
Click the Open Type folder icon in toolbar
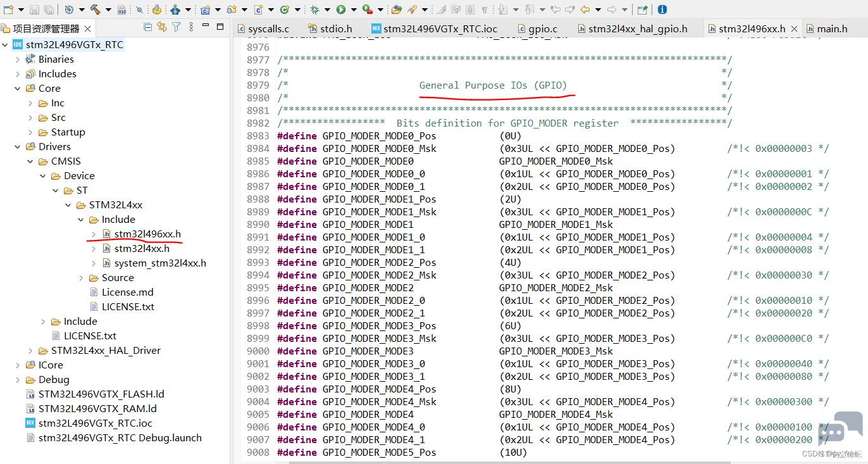click(397, 9)
